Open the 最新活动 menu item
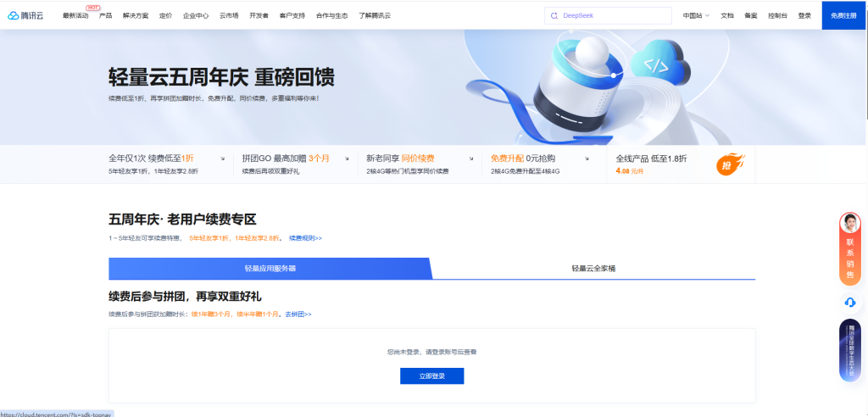This screenshot has height=417, width=868. (75, 15)
